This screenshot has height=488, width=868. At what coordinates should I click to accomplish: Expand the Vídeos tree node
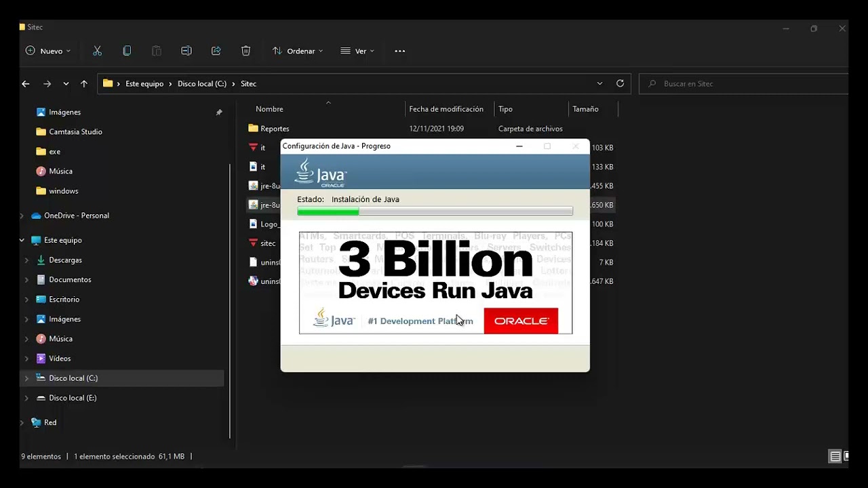[x=27, y=358]
